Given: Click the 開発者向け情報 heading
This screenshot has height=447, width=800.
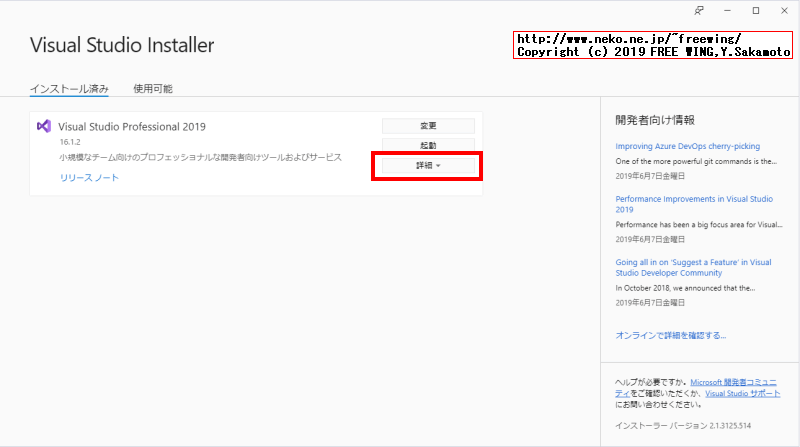Looking at the screenshot, I should pyautogui.click(x=655, y=120).
